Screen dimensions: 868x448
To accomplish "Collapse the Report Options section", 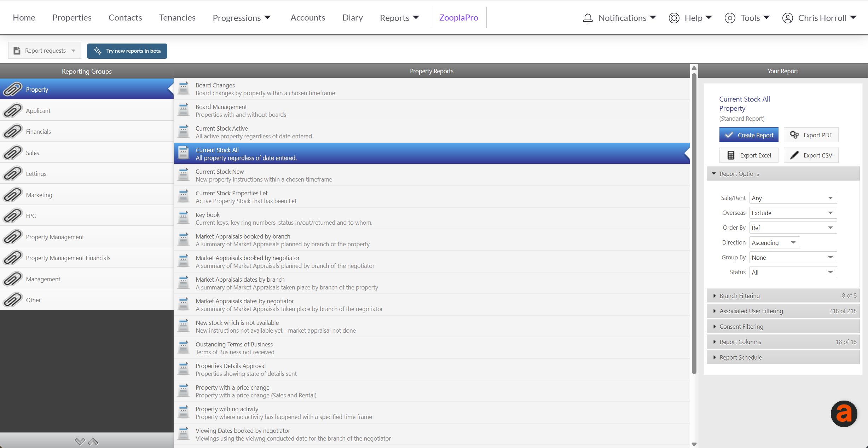I will click(783, 174).
